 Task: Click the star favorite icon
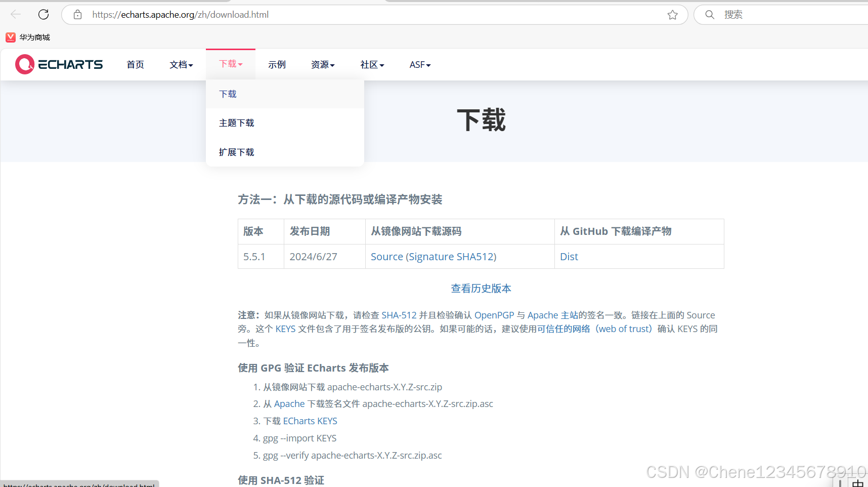tap(672, 14)
